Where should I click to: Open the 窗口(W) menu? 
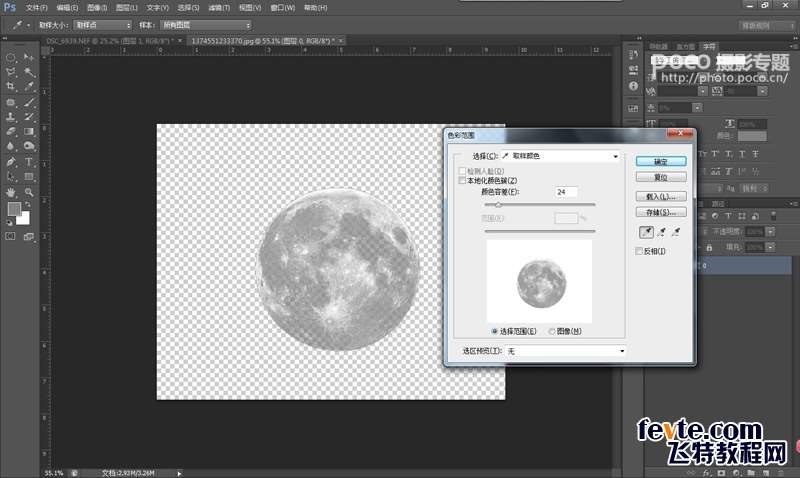pyautogui.click(x=283, y=8)
